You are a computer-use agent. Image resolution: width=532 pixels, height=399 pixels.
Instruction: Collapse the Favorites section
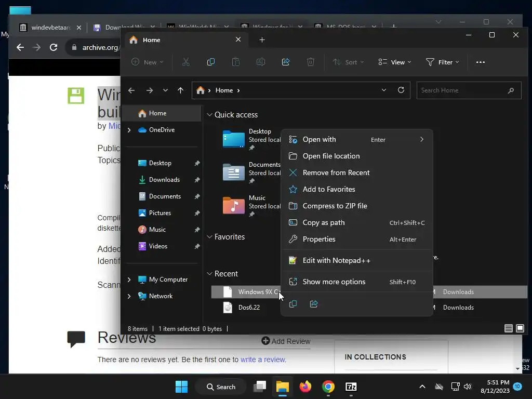(x=209, y=237)
